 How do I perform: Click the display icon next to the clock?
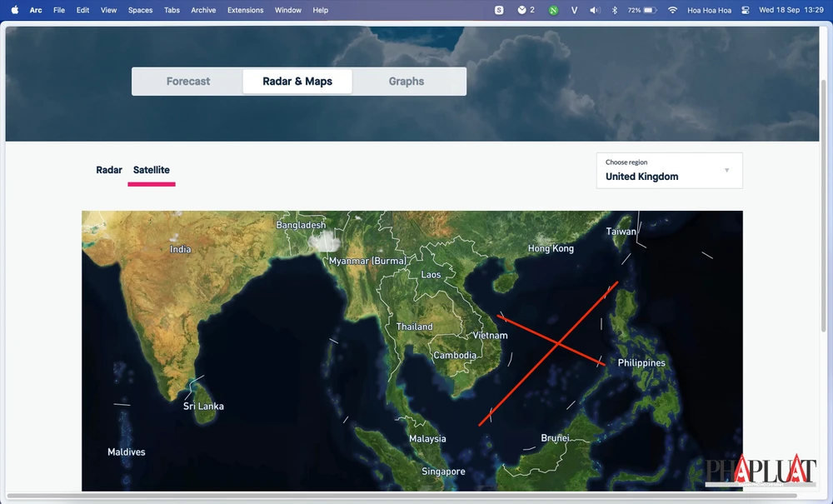coord(744,10)
